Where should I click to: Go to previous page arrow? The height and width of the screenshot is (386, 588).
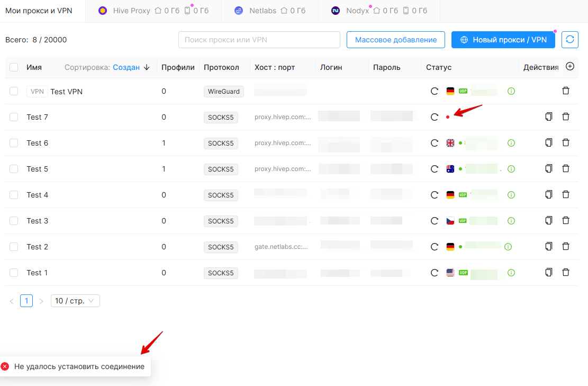(12, 301)
